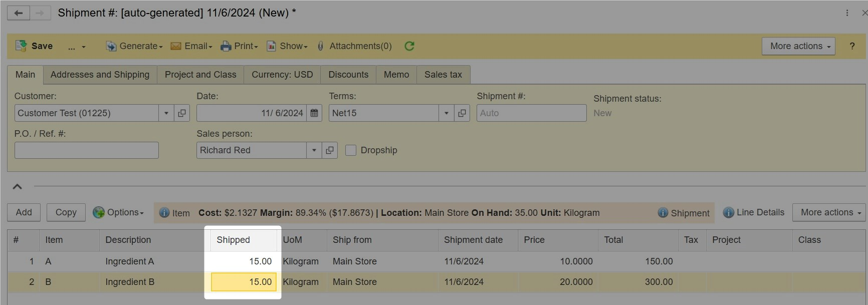
Task: Click the back navigation arrow
Action: coord(19,13)
